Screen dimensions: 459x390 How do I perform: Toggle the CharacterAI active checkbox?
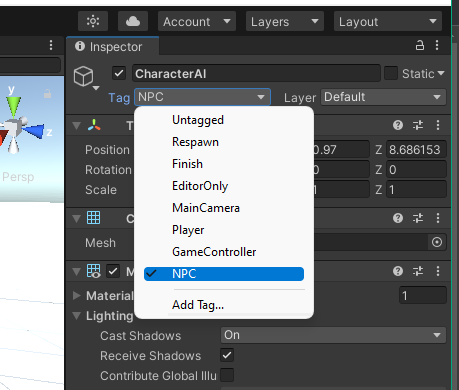tap(119, 73)
